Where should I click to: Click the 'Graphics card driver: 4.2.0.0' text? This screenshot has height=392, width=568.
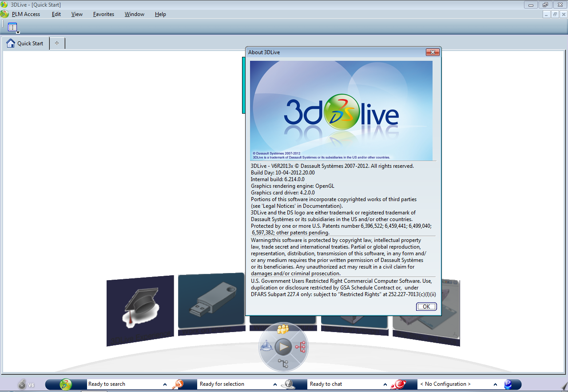click(282, 193)
